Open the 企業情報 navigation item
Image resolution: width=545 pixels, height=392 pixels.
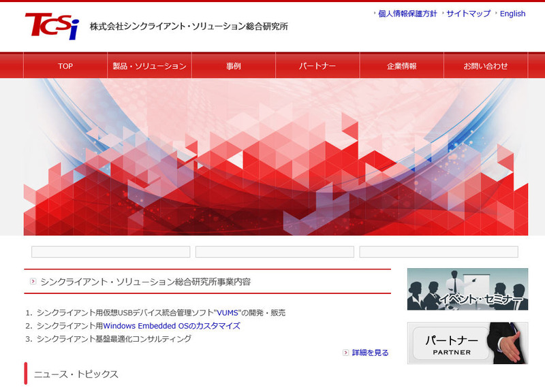pyautogui.click(x=401, y=65)
